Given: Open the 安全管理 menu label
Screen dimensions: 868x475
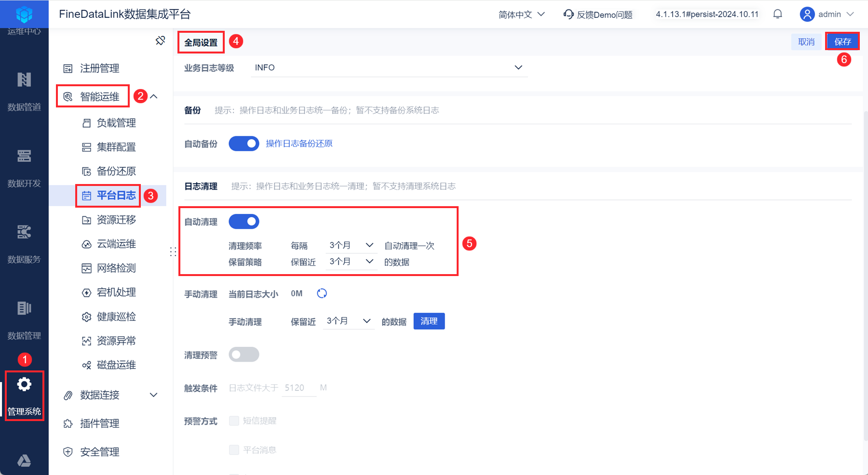Looking at the screenshot, I should click(x=100, y=452).
